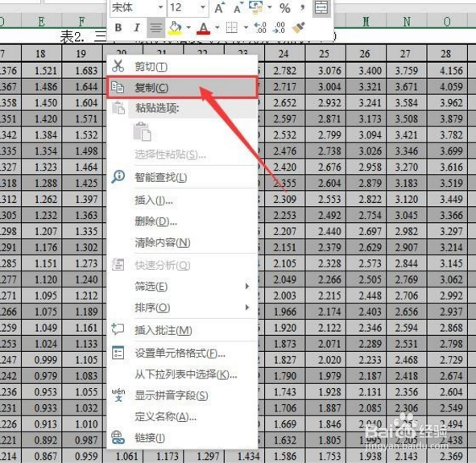The width and height of the screenshot is (476, 463).
Task: Apply yellow fill color bucket
Action: tap(175, 27)
